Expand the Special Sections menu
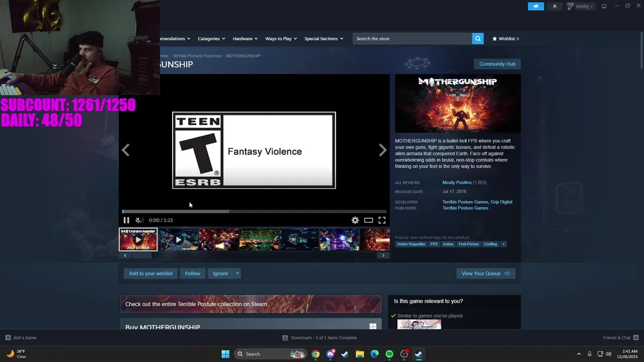 (x=324, y=38)
